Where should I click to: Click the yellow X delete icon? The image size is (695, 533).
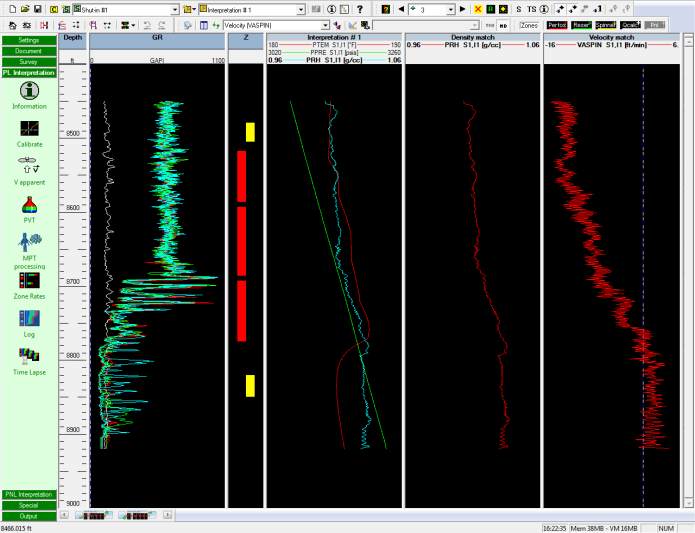[478, 9]
